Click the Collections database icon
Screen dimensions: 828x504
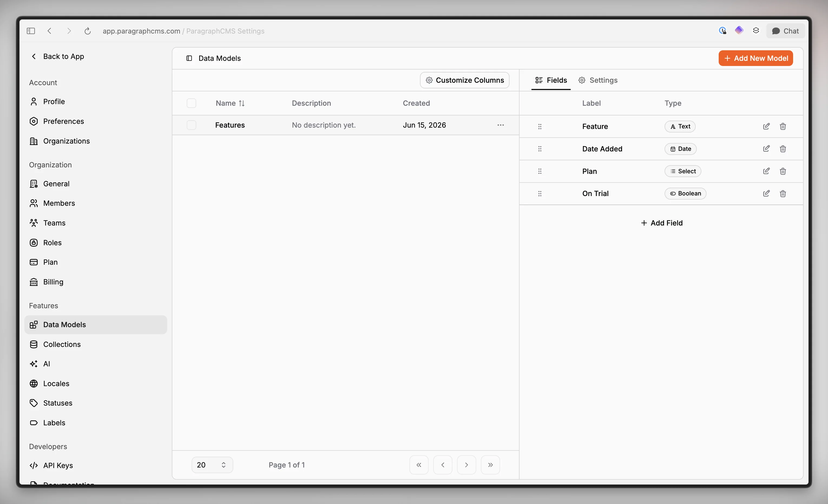tap(34, 344)
